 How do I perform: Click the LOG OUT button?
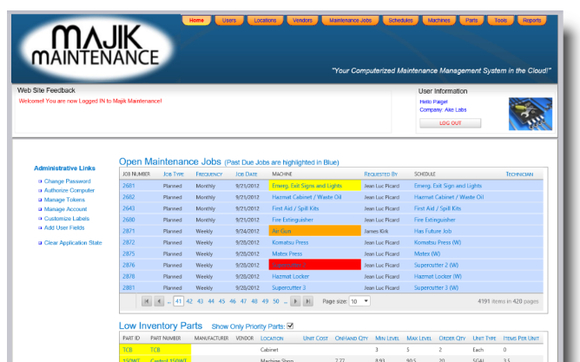[450, 123]
